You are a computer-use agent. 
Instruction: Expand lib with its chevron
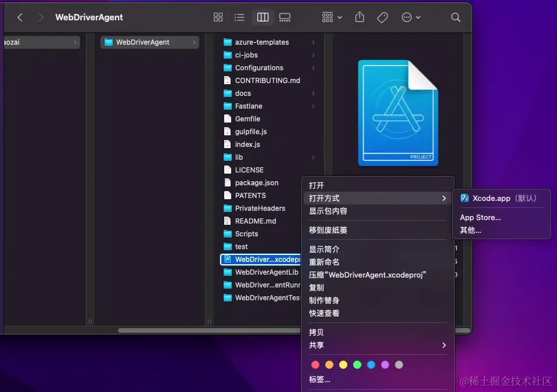pyautogui.click(x=313, y=157)
